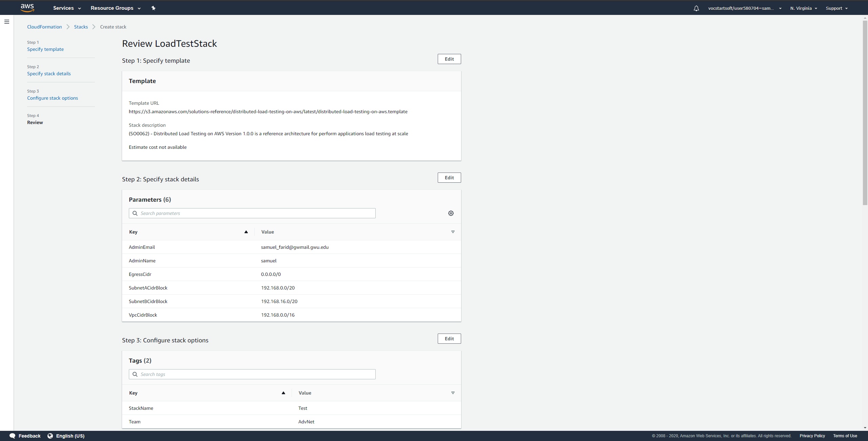Open Privacy Policy link
The width and height of the screenshot is (868, 441).
pos(812,436)
